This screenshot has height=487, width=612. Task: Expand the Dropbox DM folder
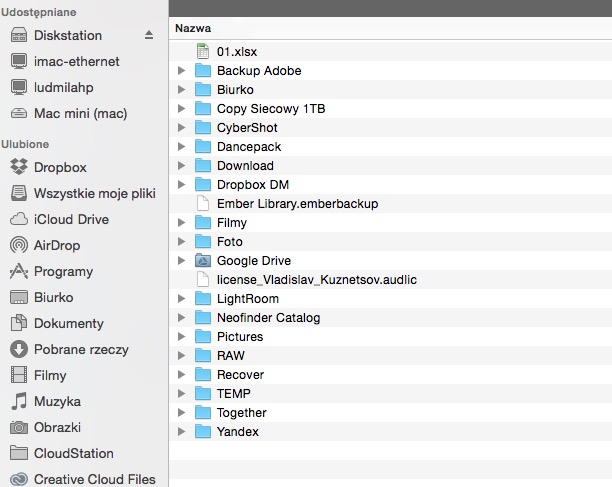point(181,185)
